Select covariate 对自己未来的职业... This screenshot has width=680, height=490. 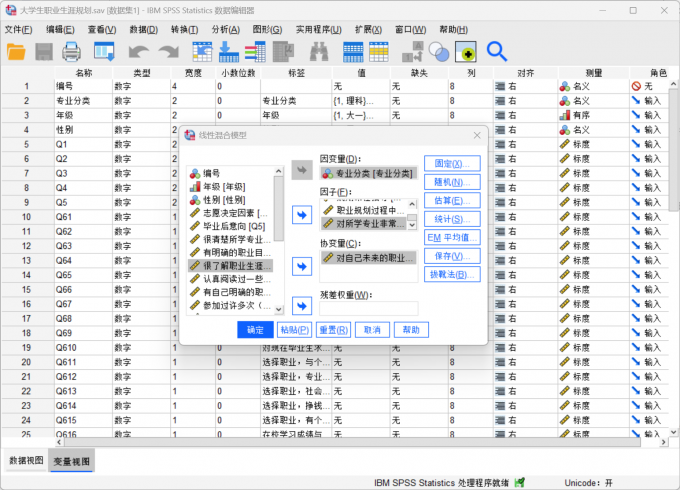(x=369, y=258)
